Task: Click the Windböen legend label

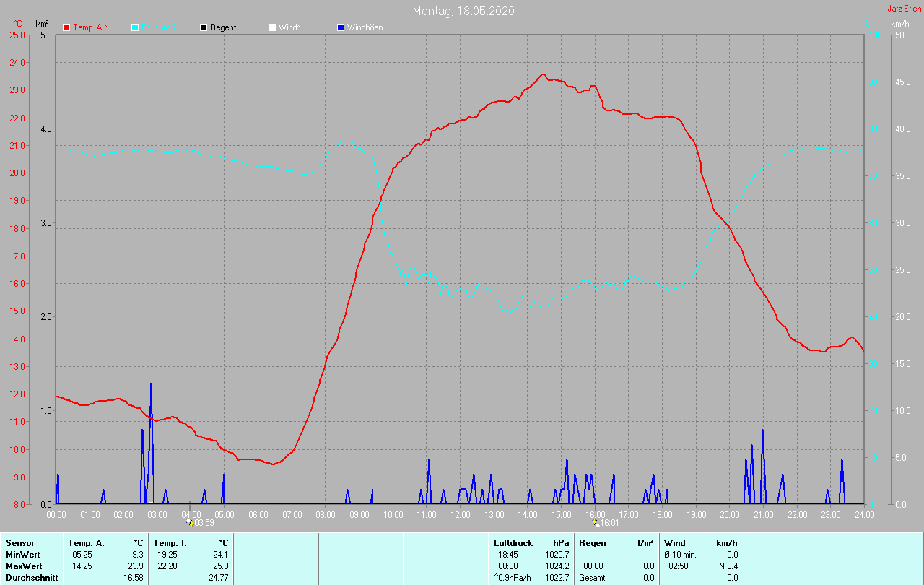Action: (365, 27)
